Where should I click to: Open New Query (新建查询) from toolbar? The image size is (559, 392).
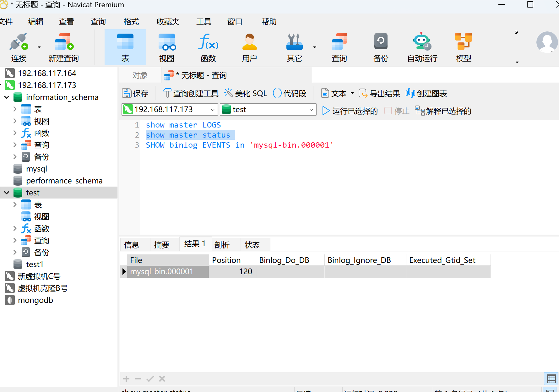click(x=64, y=47)
